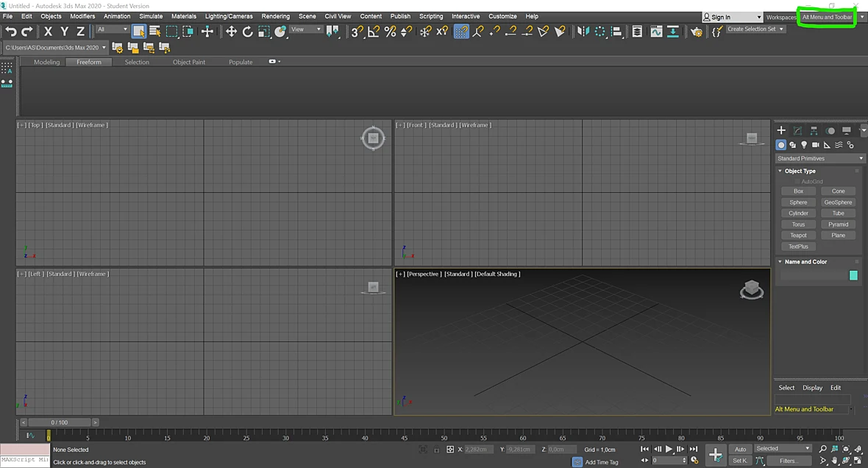Select the Lights category icon
This screenshot has height=468, width=868.
click(x=804, y=145)
